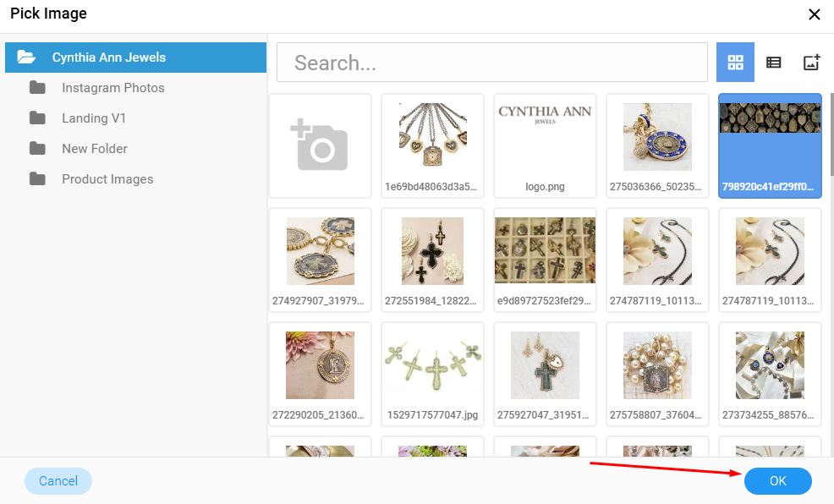Click the image gallery vertical scrollbar

[831, 134]
